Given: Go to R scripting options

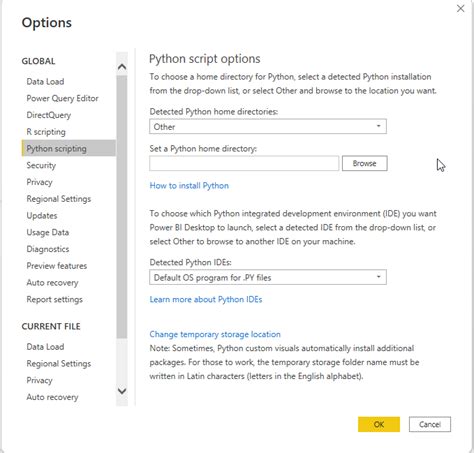Looking at the screenshot, I should pos(46,132).
